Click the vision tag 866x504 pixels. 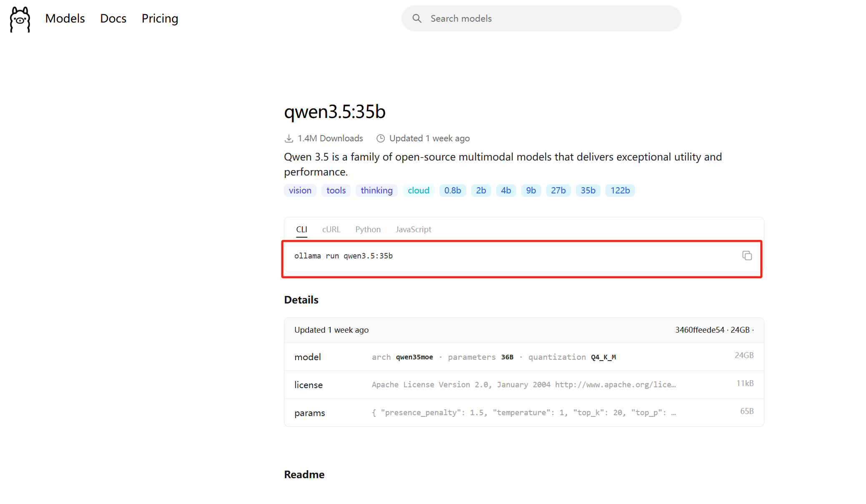[300, 191]
